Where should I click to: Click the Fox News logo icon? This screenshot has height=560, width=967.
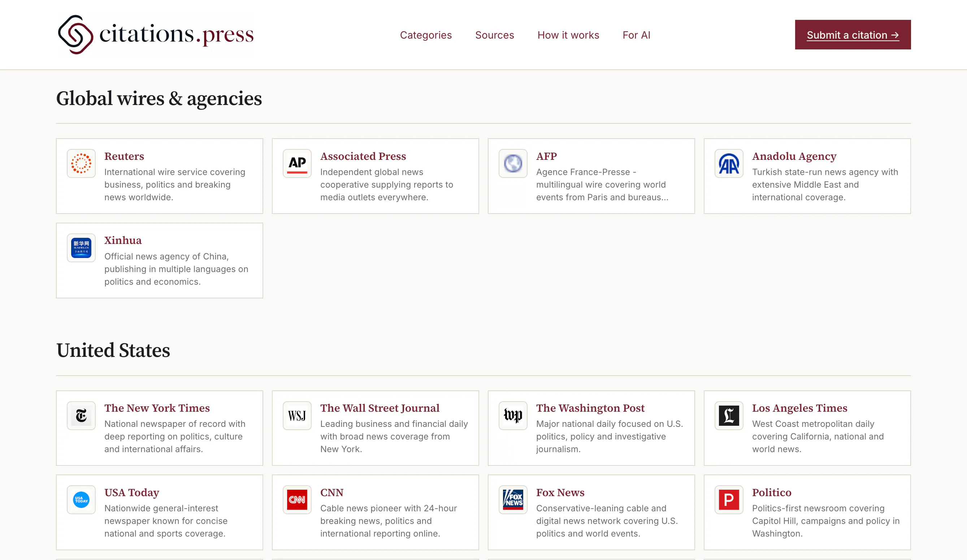click(x=513, y=500)
